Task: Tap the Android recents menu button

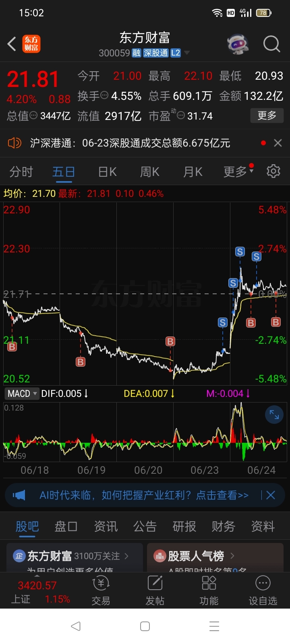Action: pos(214,626)
